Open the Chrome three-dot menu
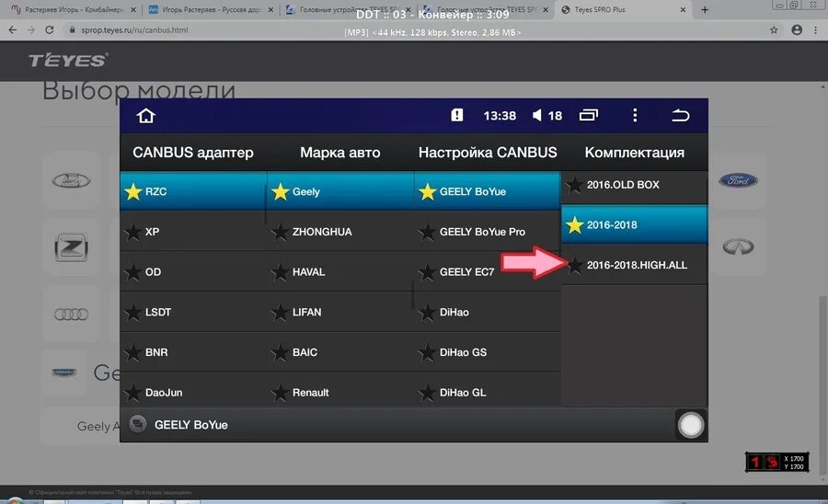This screenshot has height=504, width=828. [x=816, y=30]
